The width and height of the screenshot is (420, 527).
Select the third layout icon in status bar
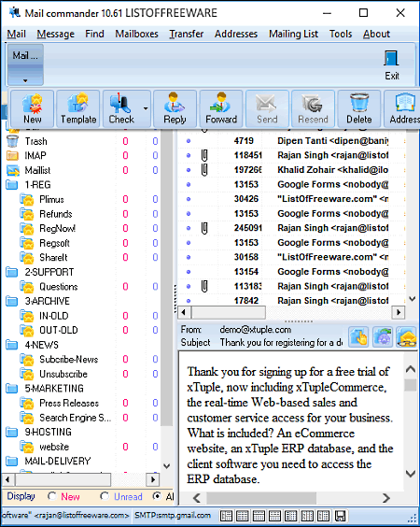click(259, 516)
